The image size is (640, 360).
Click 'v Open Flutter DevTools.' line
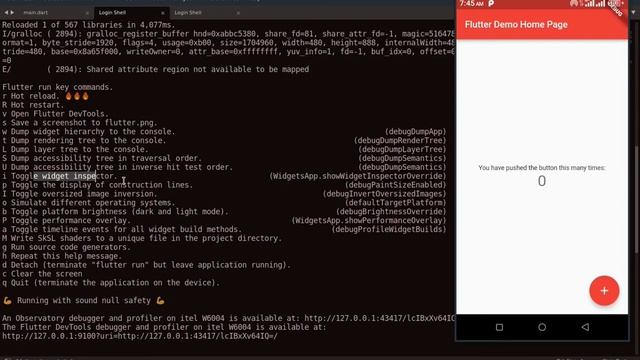[56, 114]
